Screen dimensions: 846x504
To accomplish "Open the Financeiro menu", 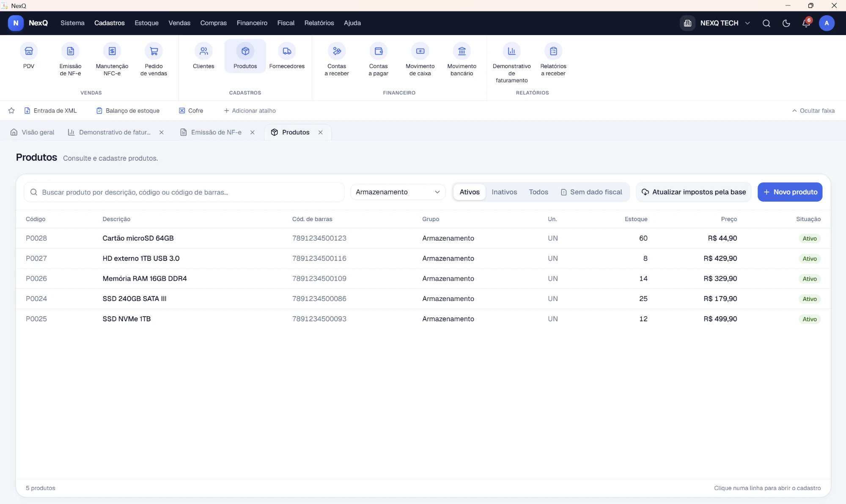I will [252, 23].
